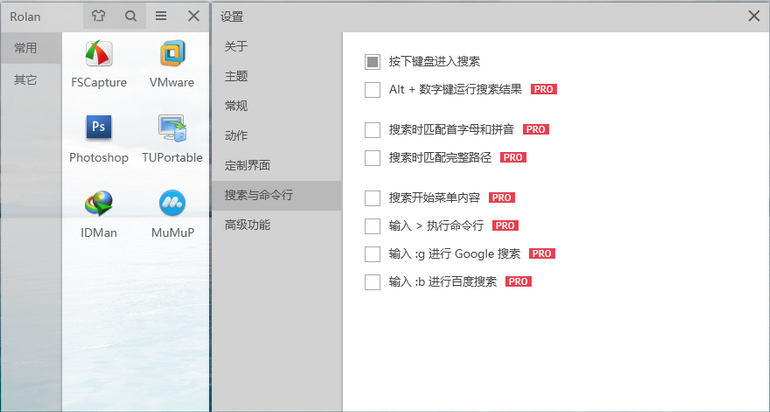Open the 动作 settings page
770x412 pixels.
[277, 136]
